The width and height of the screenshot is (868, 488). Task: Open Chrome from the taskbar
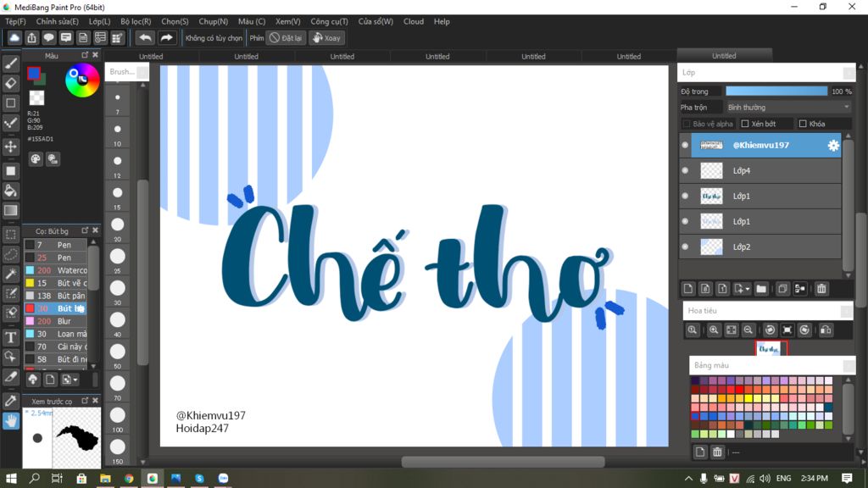(129, 478)
